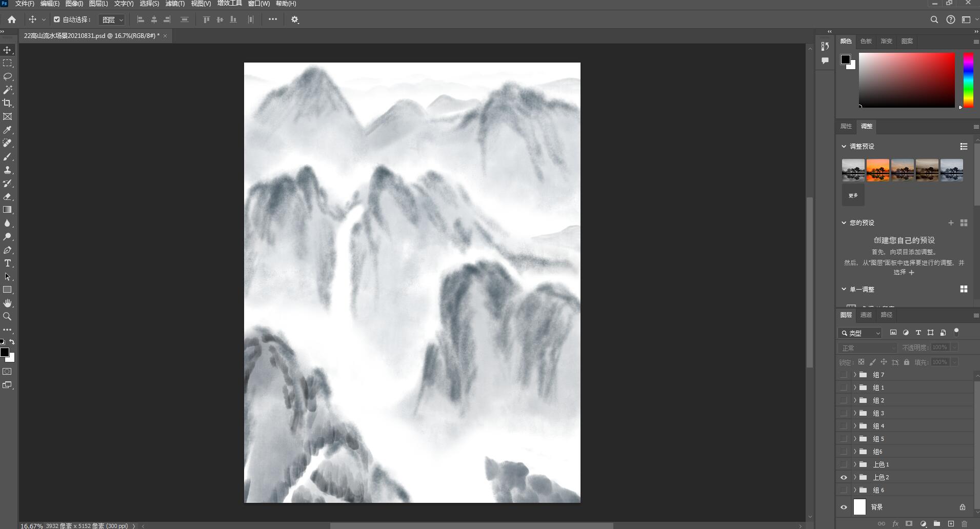Select the Dodge tool

pos(7,237)
